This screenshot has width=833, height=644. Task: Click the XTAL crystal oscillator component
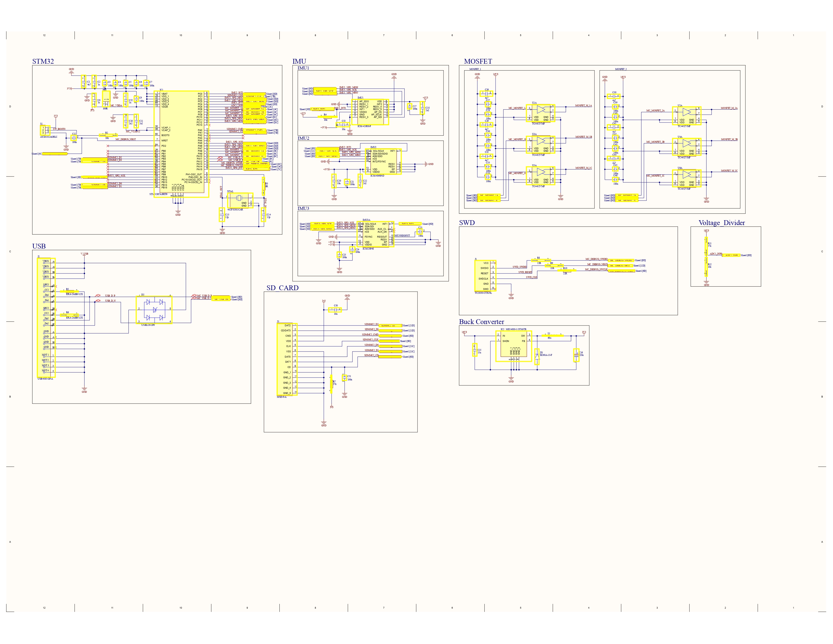240,200
